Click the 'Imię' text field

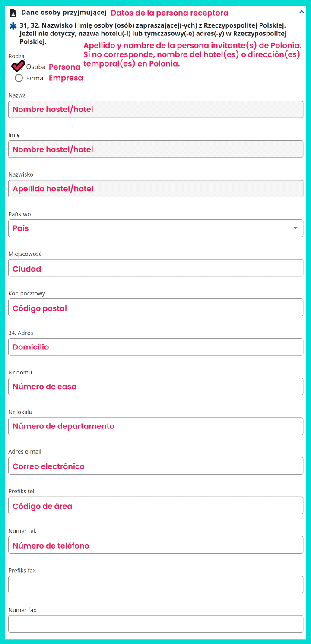pyautogui.click(x=155, y=149)
